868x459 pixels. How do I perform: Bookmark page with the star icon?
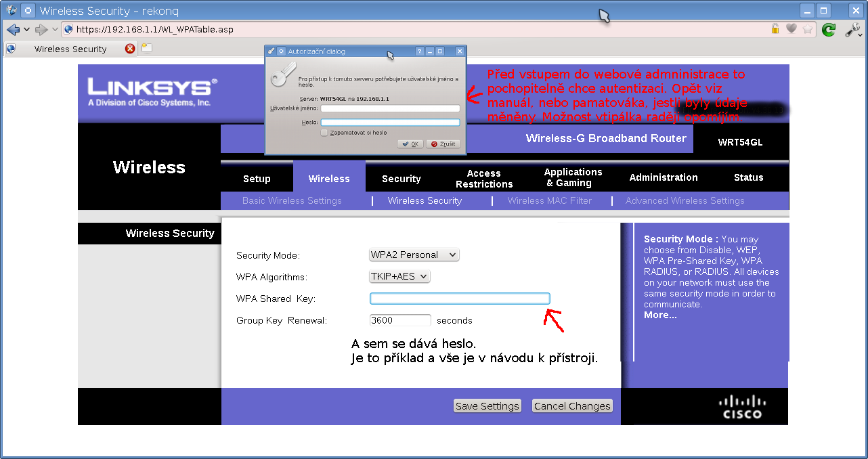[x=808, y=29]
